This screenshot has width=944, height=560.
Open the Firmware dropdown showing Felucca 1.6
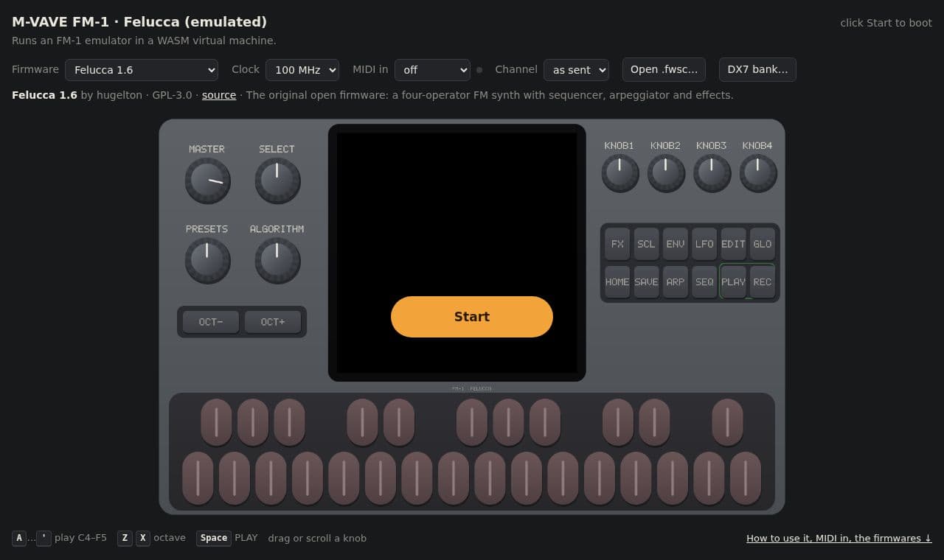click(x=142, y=70)
